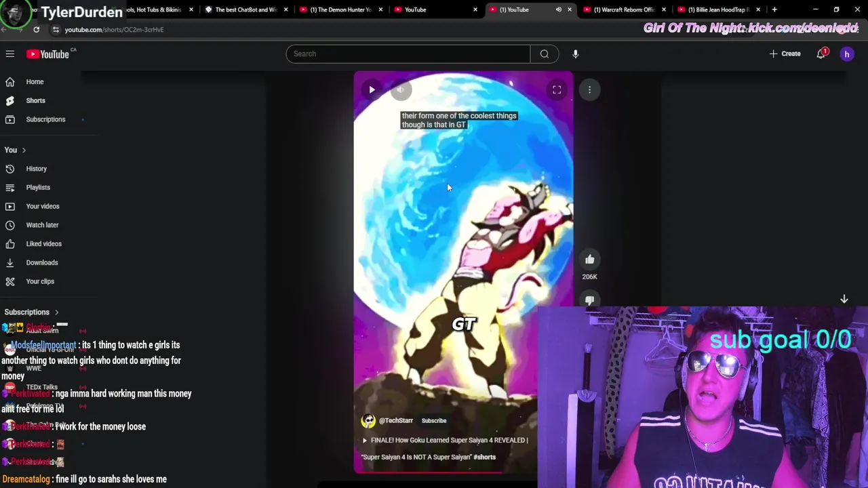Open Your videos page
This screenshot has height=488, width=868.
43,206
